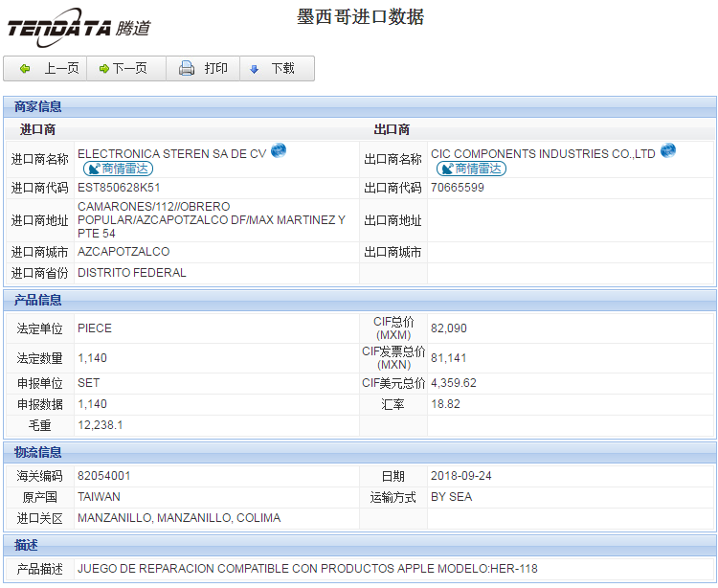Click the page title 墨西哥进口数据
The width and height of the screenshot is (718, 588).
click(361, 17)
